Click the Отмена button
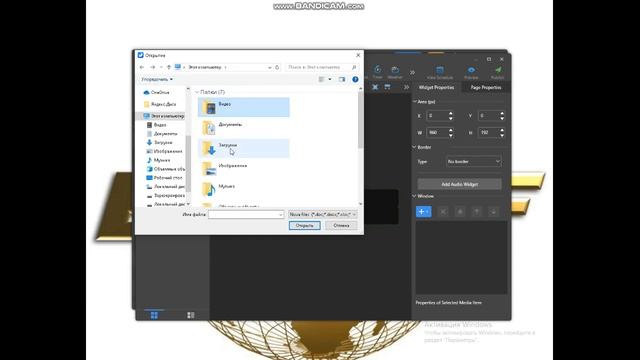This screenshot has height=360, width=640. [x=341, y=225]
